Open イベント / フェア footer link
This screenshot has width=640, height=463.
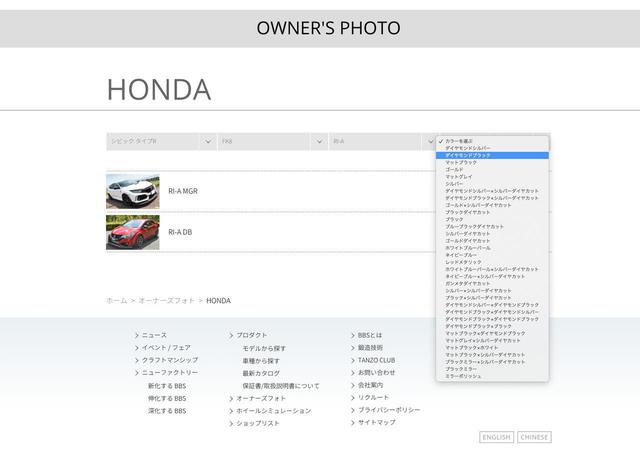(x=166, y=348)
